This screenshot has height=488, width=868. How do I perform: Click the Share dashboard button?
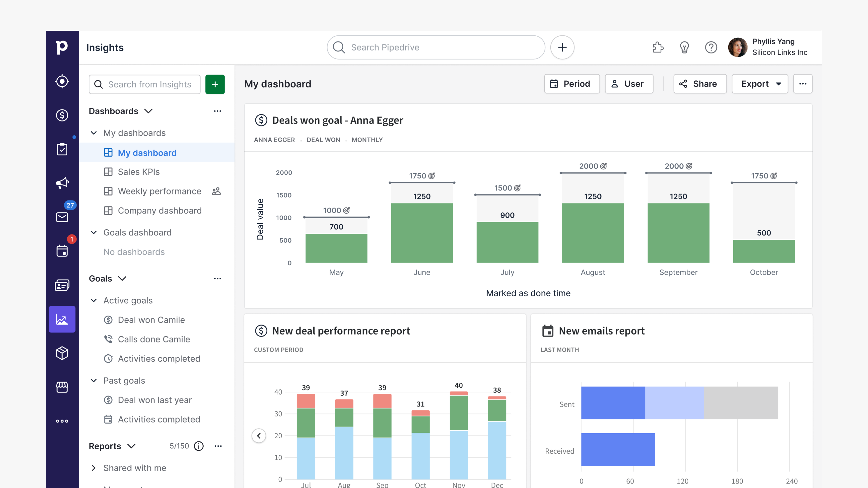(699, 83)
